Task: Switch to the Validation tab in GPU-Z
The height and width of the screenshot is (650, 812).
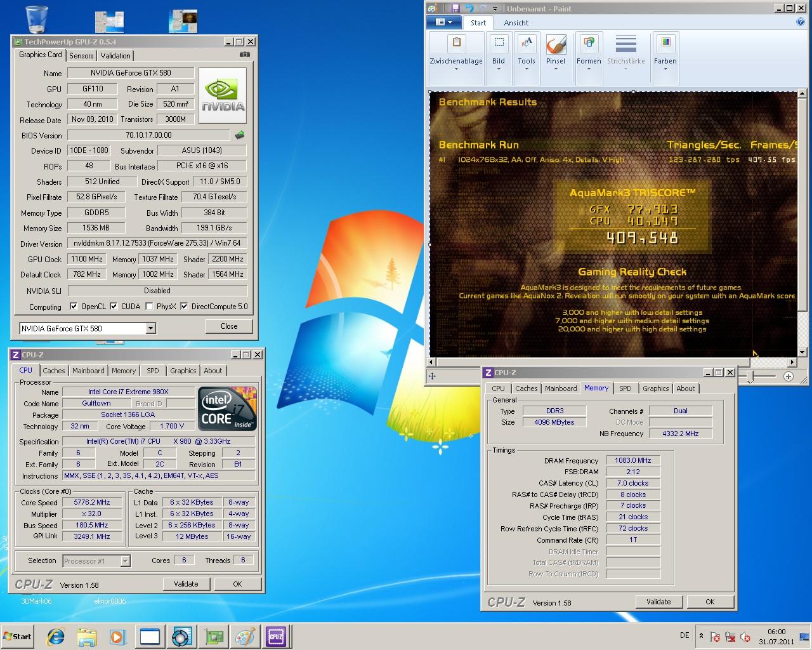Action: click(115, 55)
